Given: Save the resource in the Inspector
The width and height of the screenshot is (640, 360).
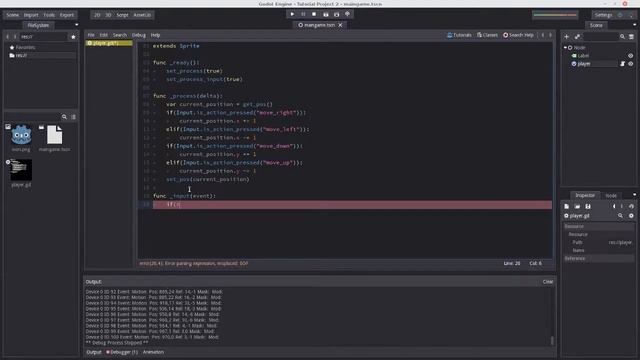Looking at the screenshot, I should (588, 207).
